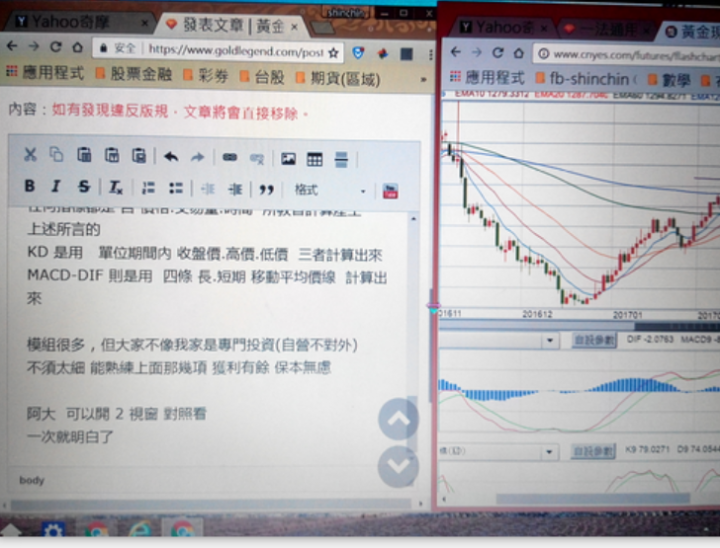Open fb-shinchin bookmark in right window
The width and height of the screenshot is (720, 548).
(586, 79)
